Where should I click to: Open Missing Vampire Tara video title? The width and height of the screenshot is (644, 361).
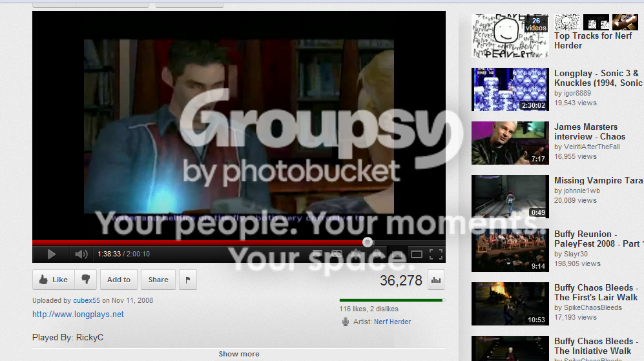(x=598, y=180)
